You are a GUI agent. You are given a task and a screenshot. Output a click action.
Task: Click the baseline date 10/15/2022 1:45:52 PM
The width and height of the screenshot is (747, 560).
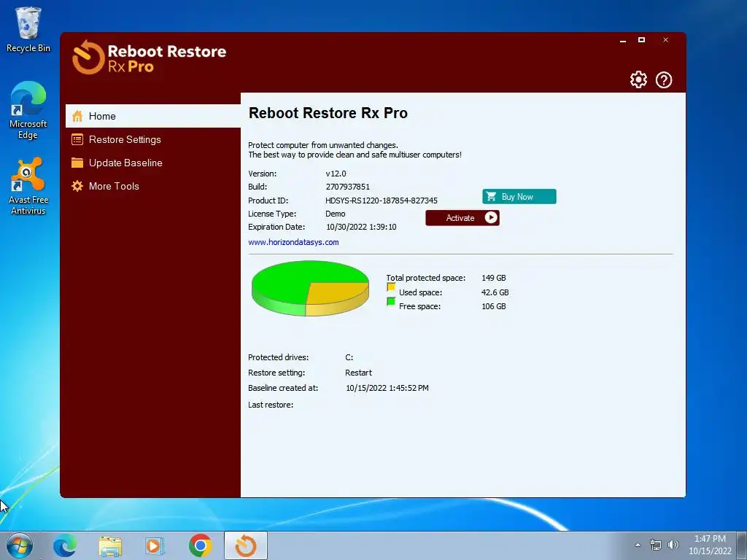tap(387, 388)
